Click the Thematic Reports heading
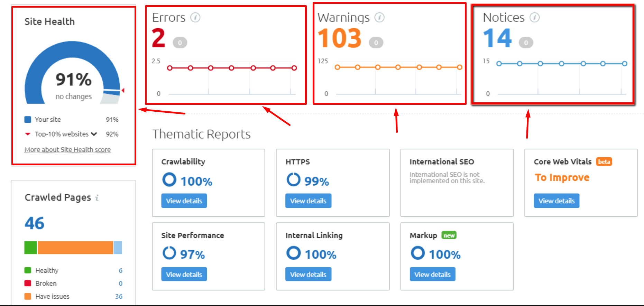The height and width of the screenshot is (306, 644). pos(201,134)
